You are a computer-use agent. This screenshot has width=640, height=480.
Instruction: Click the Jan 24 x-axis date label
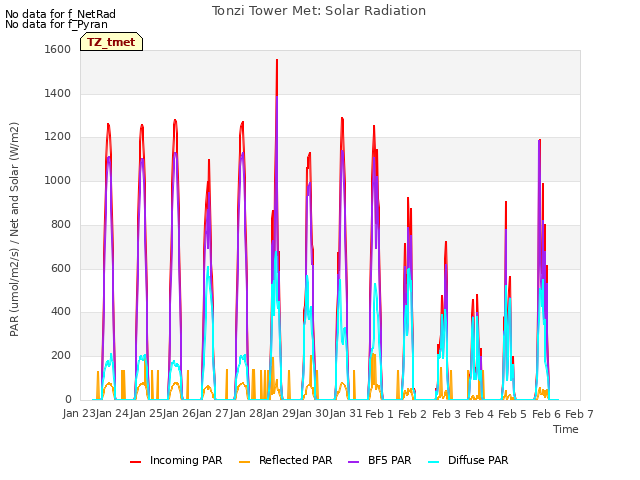(113, 414)
